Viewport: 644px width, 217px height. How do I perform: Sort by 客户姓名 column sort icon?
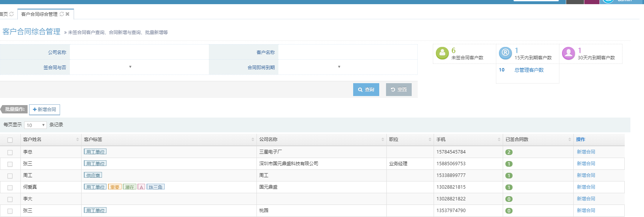point(77,139)
